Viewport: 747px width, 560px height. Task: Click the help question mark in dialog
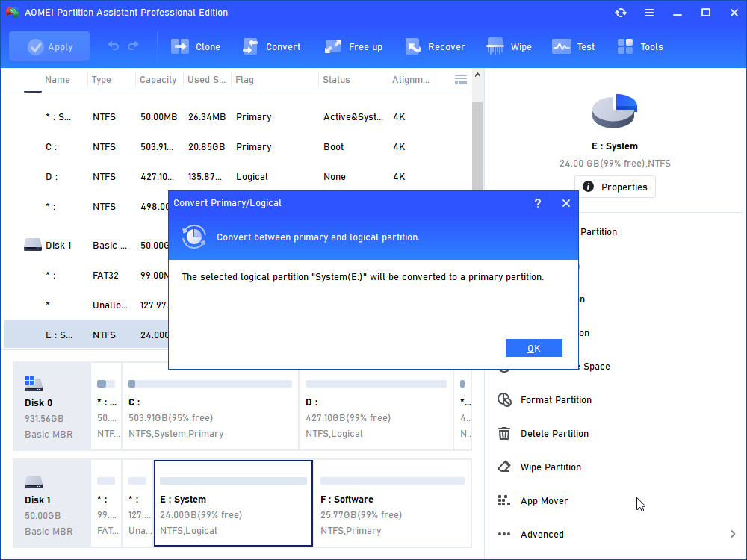538,203
